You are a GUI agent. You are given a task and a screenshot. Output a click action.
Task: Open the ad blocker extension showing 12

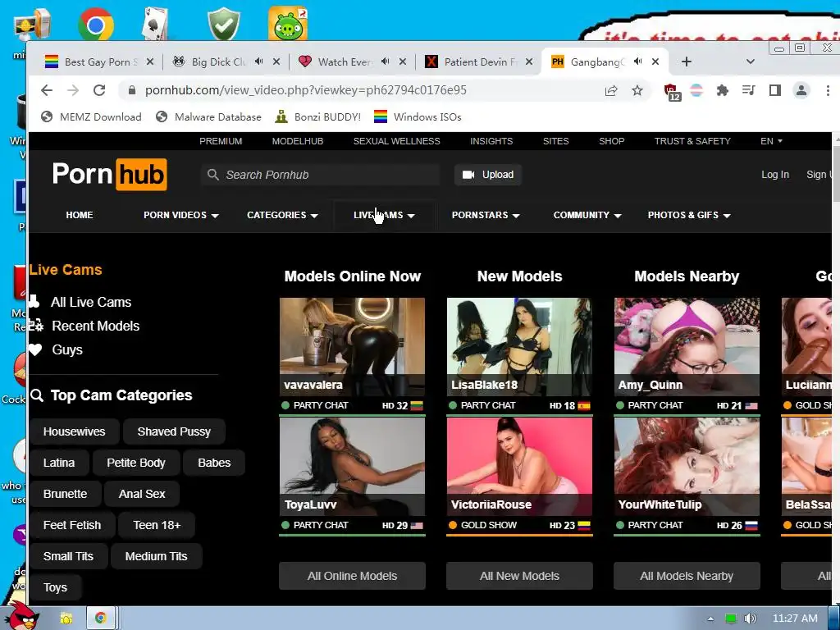click(x=672, y=92)
